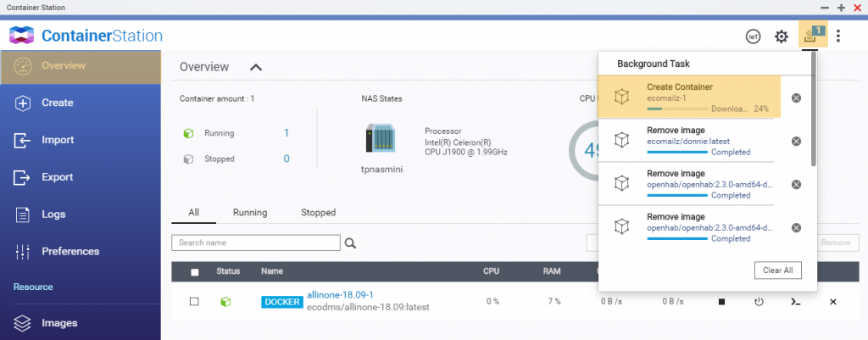Go to Overview in sidebar
Image resolution: width=868 pixels, height=340 pixels.
(81, 66)
